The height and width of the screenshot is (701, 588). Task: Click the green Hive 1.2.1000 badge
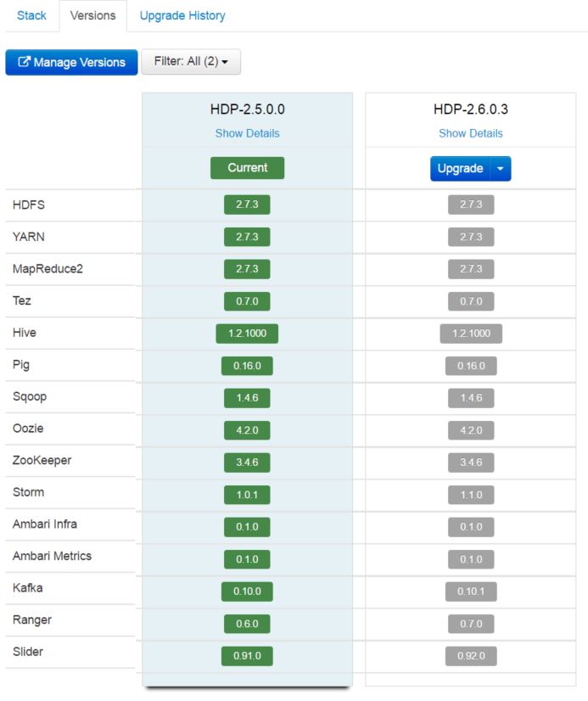[x=247, y=334]
